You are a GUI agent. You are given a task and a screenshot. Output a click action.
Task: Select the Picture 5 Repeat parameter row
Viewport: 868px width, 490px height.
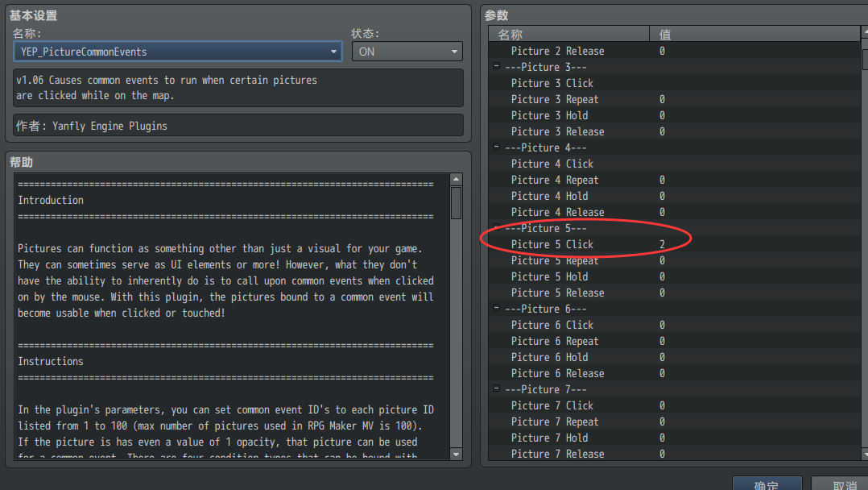(674, 260)
